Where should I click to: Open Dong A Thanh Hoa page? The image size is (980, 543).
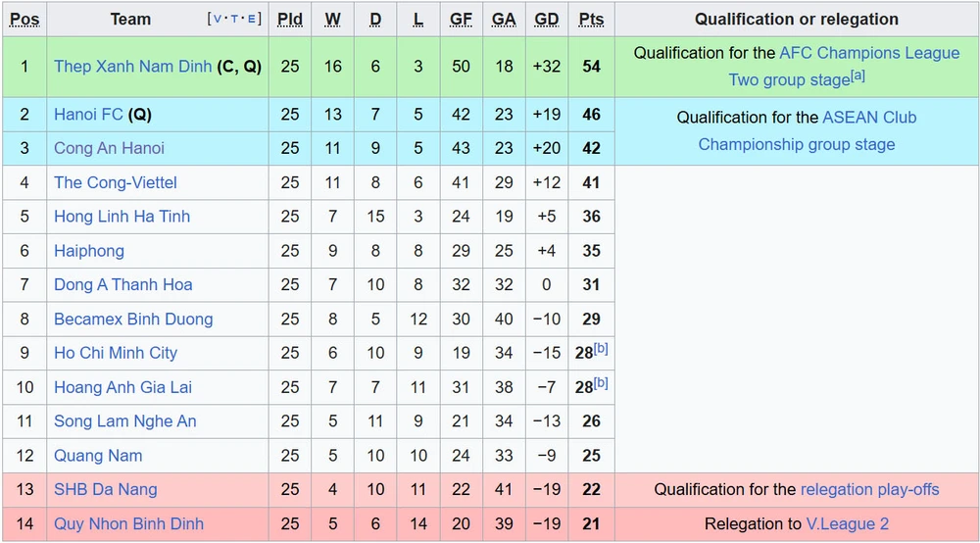pos(123,284)
